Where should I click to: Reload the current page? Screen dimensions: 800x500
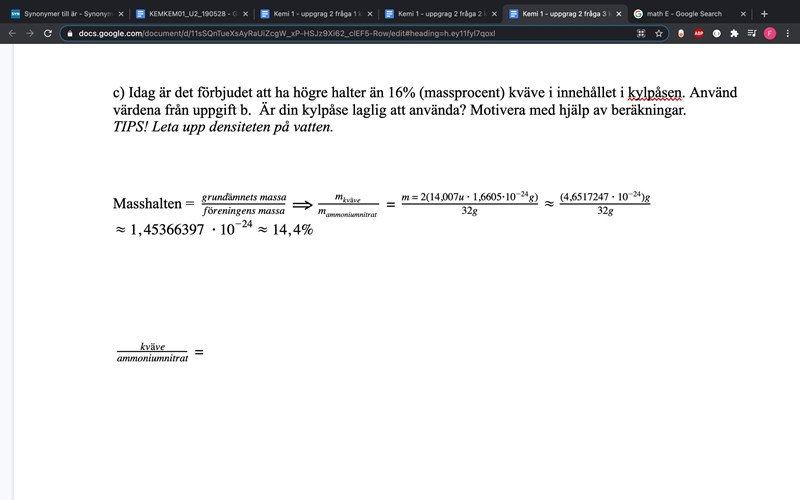pos(47,33)
